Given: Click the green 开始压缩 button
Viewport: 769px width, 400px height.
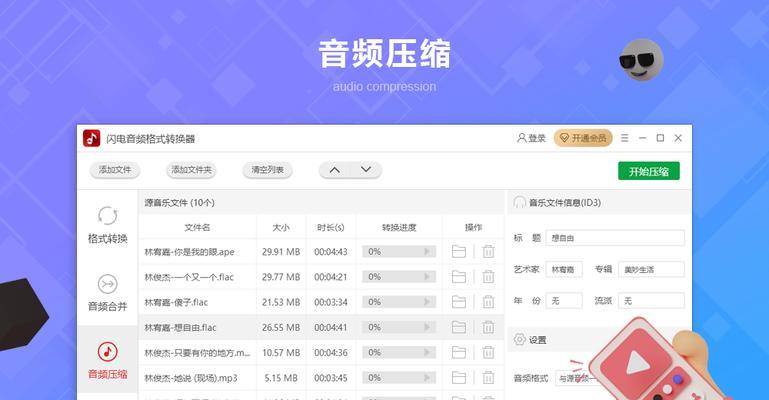Looking at the screenshot, I should [x=649, y=171].
